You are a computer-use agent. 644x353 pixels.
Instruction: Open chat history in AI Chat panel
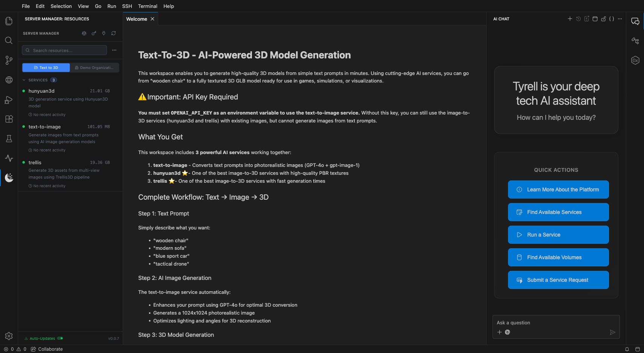pyautogui.click(x=578, y=18)
